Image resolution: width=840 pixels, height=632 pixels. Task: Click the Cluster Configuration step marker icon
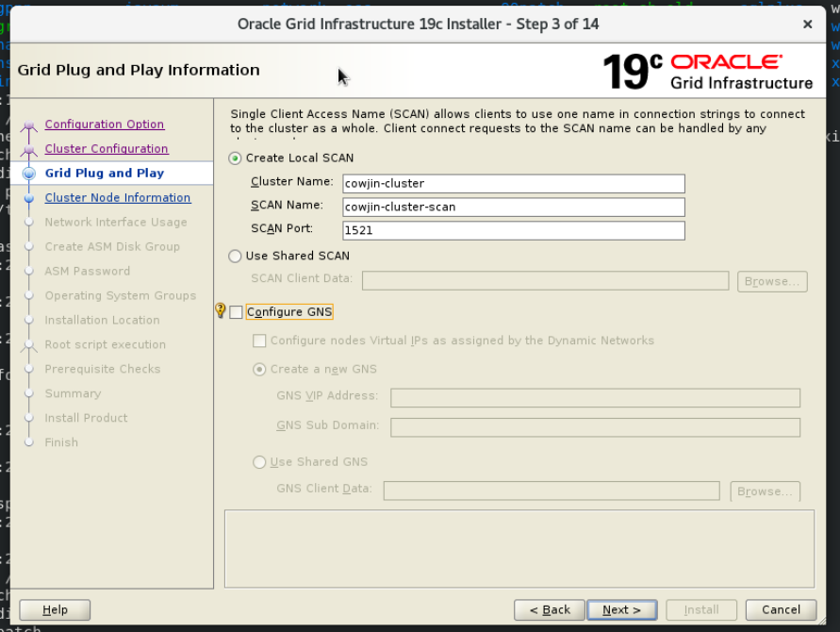coord(29,150)
